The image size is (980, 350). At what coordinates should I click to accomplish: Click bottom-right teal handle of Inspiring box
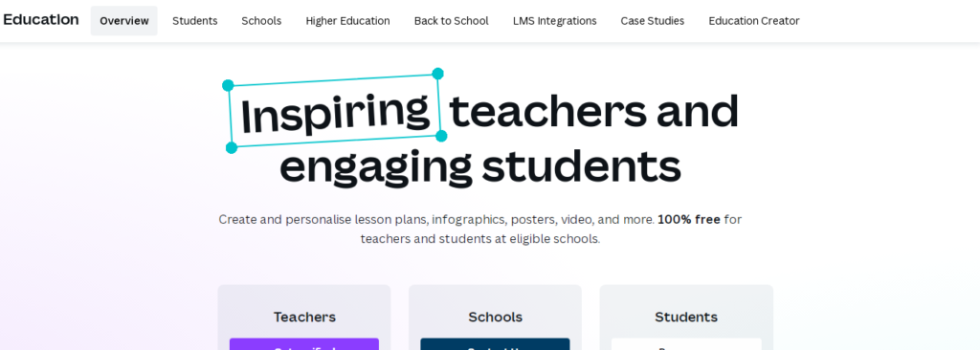pos(441,136)
